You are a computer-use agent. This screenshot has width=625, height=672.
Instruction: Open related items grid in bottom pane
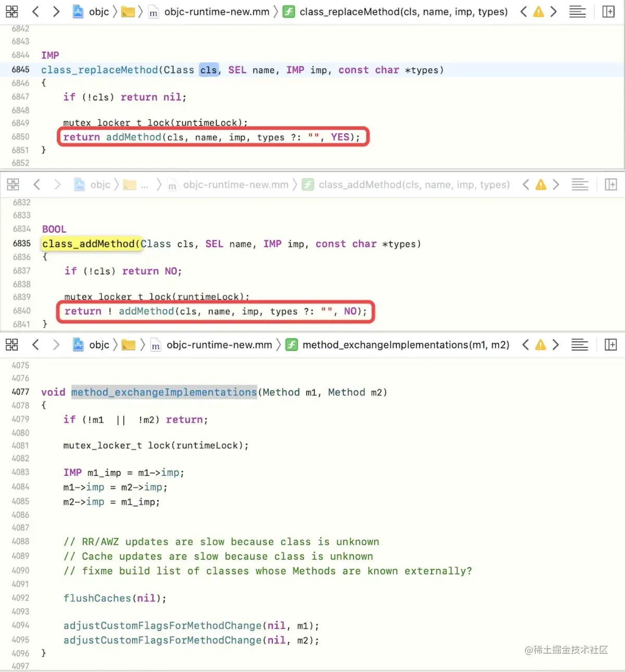[11, 345]
